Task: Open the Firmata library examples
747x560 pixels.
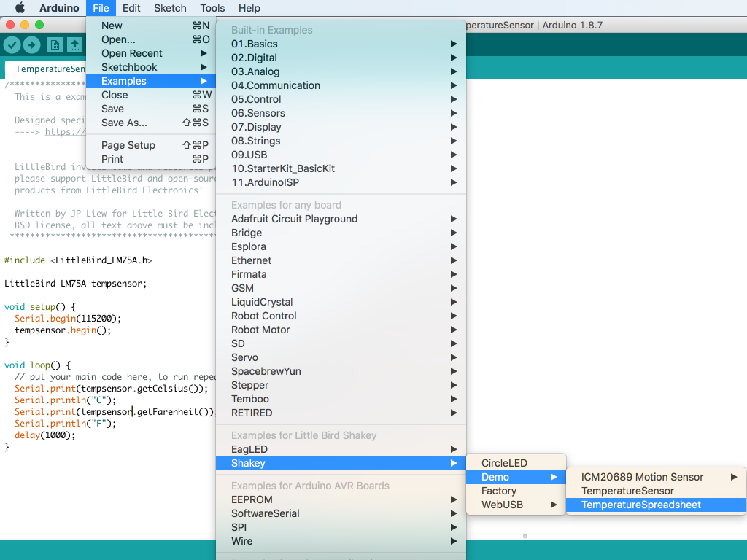Action: click(x=341, y=274)
